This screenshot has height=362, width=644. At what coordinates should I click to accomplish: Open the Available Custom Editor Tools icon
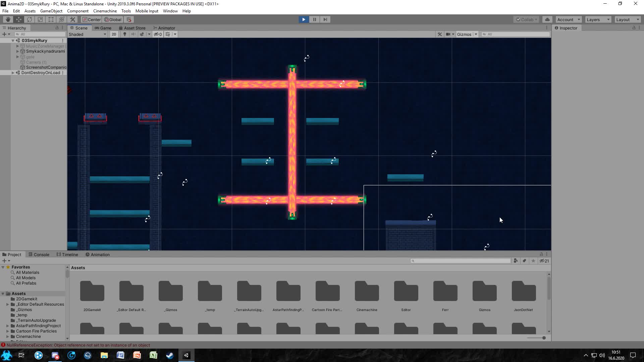tap(72, 19)
